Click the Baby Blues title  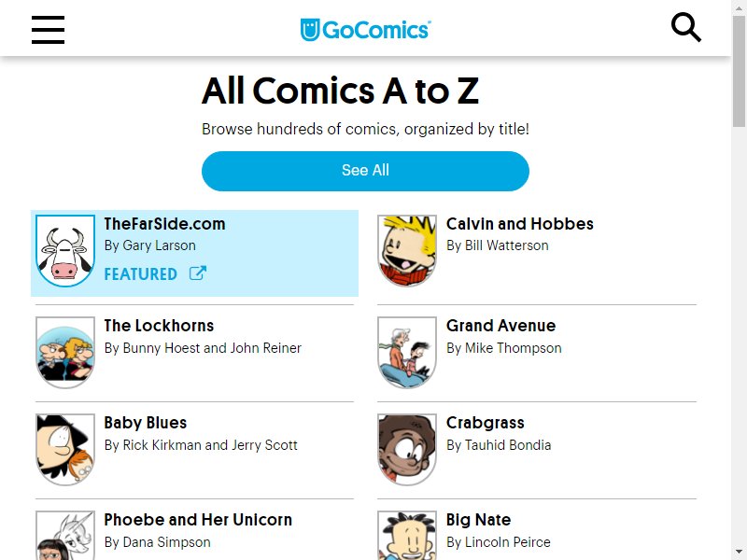point(146,423)
